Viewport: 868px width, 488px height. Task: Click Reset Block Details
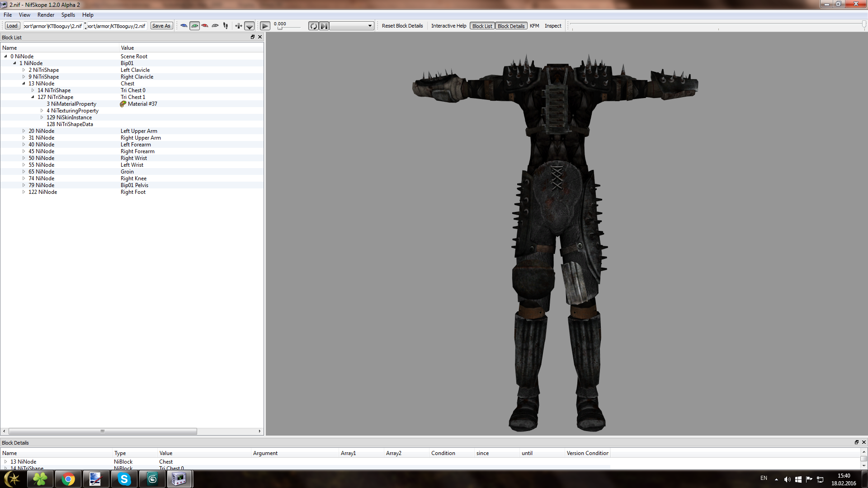coord(402,26)
